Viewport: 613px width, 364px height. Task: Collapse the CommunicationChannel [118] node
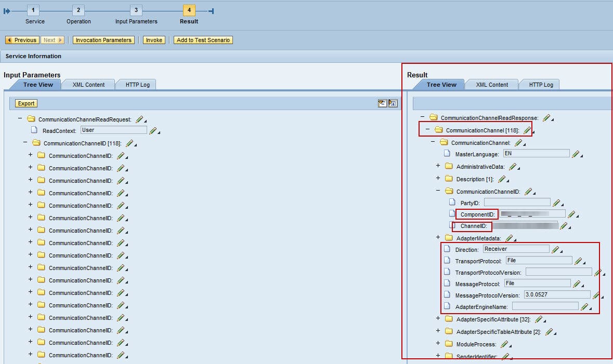428,130
